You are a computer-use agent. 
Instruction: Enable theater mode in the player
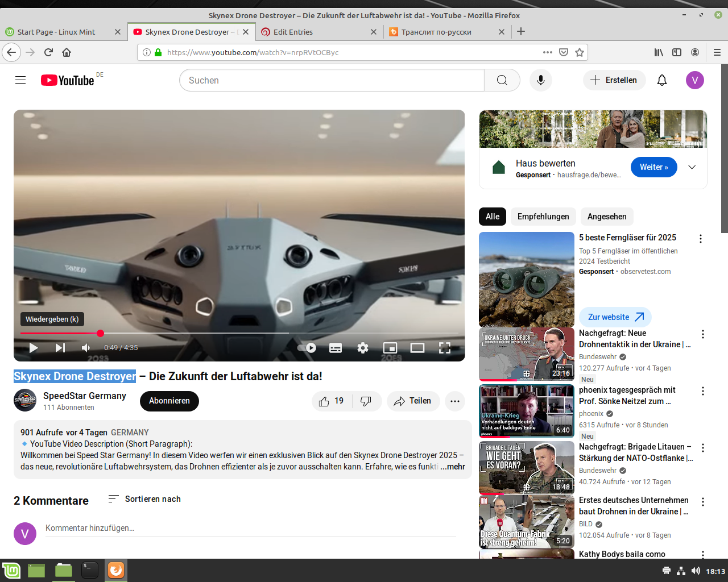click(417, 348)
